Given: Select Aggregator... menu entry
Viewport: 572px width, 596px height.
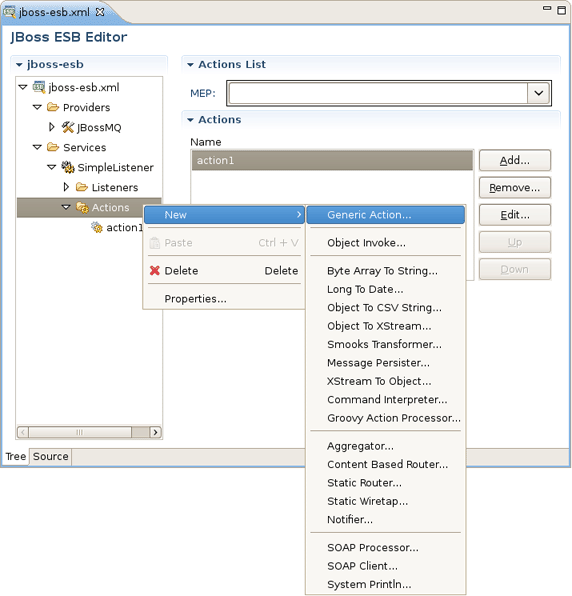Looking at the screenshot, I should (385, 446).
